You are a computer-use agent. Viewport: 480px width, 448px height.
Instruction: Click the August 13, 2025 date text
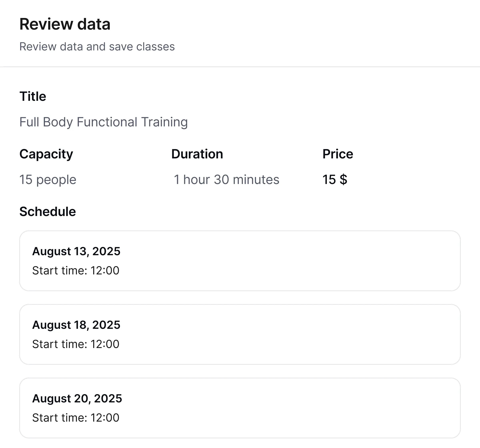point(76,251)
